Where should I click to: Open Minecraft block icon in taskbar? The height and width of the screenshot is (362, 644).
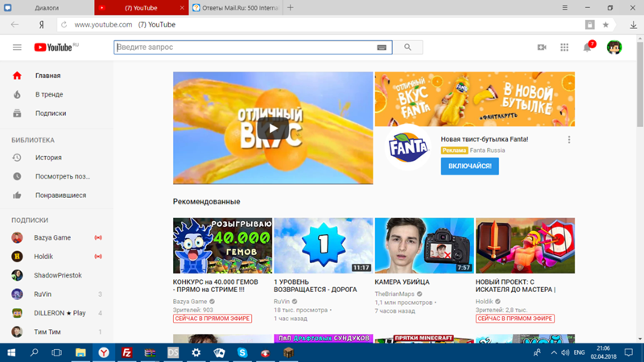tap(288, 353)
